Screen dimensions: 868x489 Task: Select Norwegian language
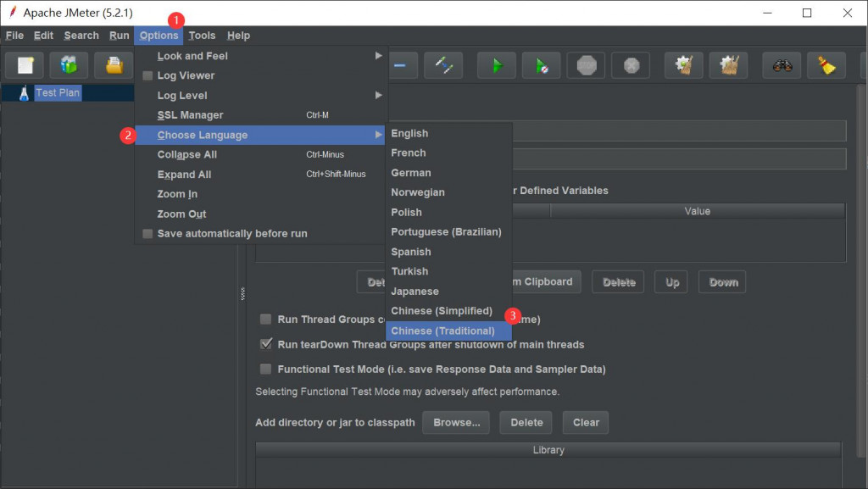pos(449,192)
